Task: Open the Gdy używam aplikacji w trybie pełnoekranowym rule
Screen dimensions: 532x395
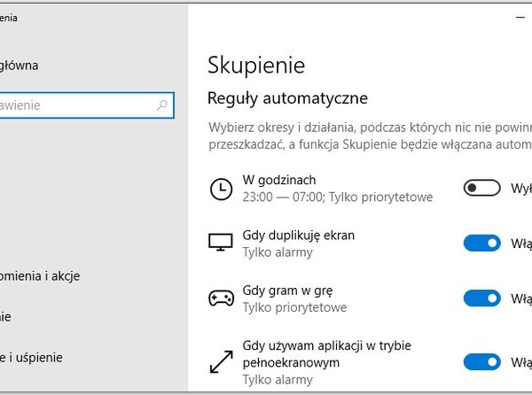Action: pos(326,345)
